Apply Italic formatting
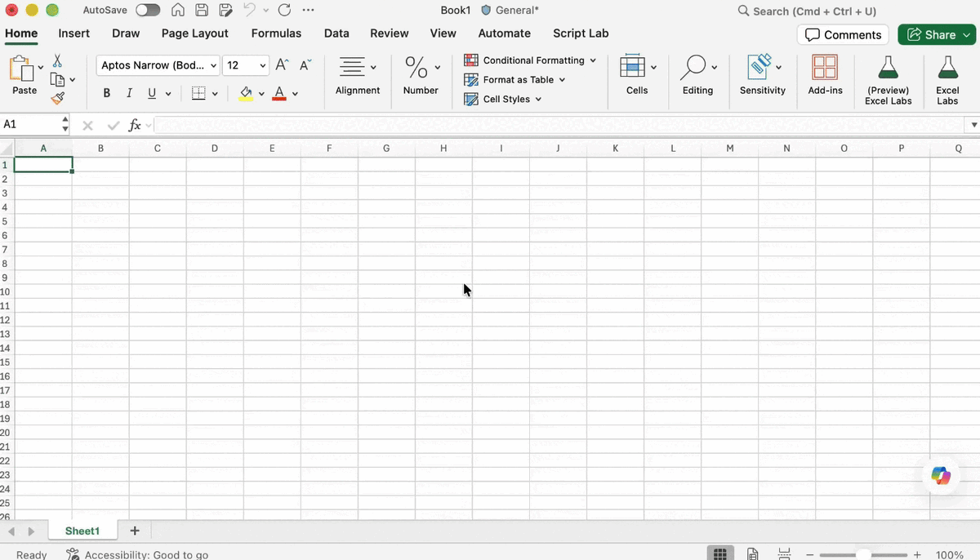Viewport: 980px width, 560px height. (x=128, y=93)
